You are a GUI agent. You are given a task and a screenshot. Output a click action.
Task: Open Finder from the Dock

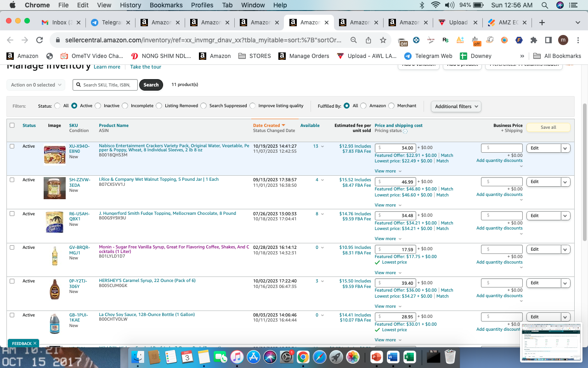point(138,356)
